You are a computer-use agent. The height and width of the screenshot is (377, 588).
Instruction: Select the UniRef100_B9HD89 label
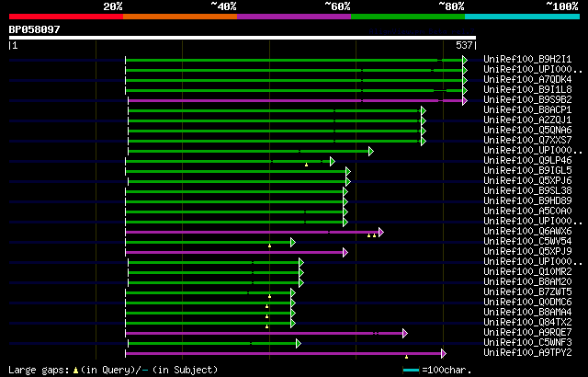point(527,201)
